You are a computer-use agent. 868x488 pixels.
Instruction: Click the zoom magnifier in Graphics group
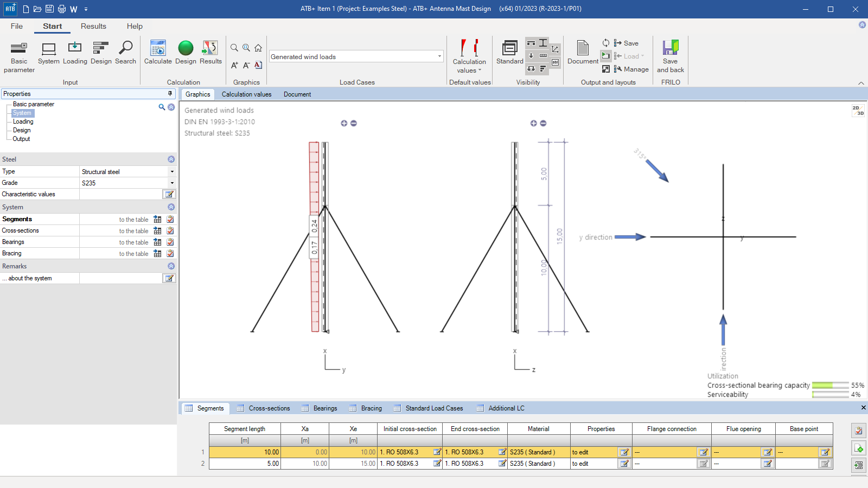pyautogui.click(x=234, y=48)
